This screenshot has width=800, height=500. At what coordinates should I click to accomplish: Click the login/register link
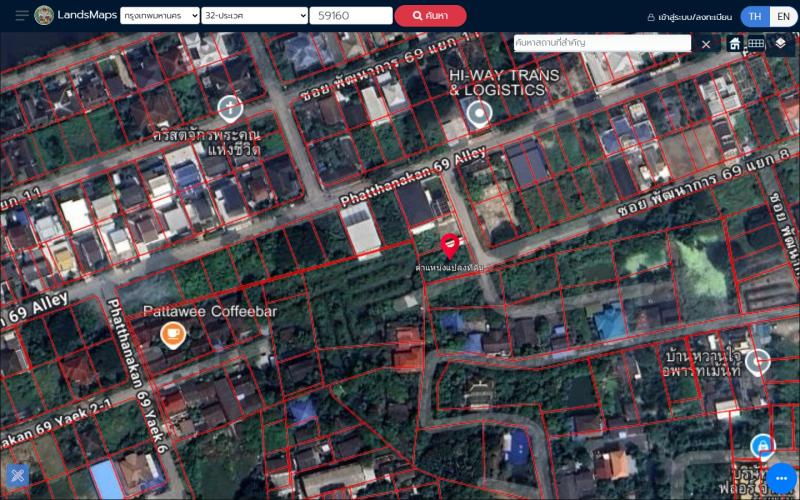tap(689, 17)
